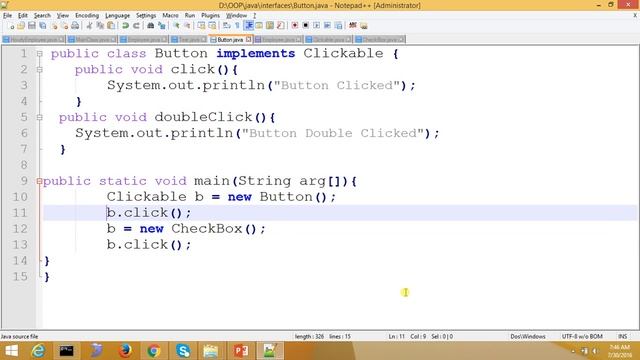Open the Run menu
The width and height of the screenshot is (640, 360).
pyautogui.click(x=190, y=16)
